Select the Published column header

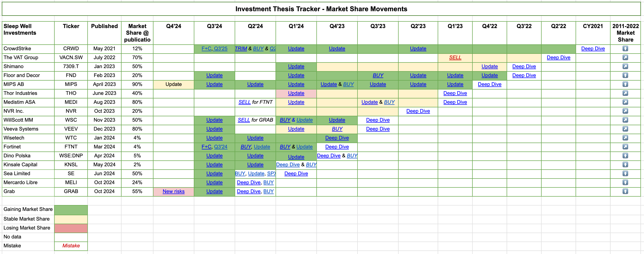pyautogui.click(x=104, y=33)
